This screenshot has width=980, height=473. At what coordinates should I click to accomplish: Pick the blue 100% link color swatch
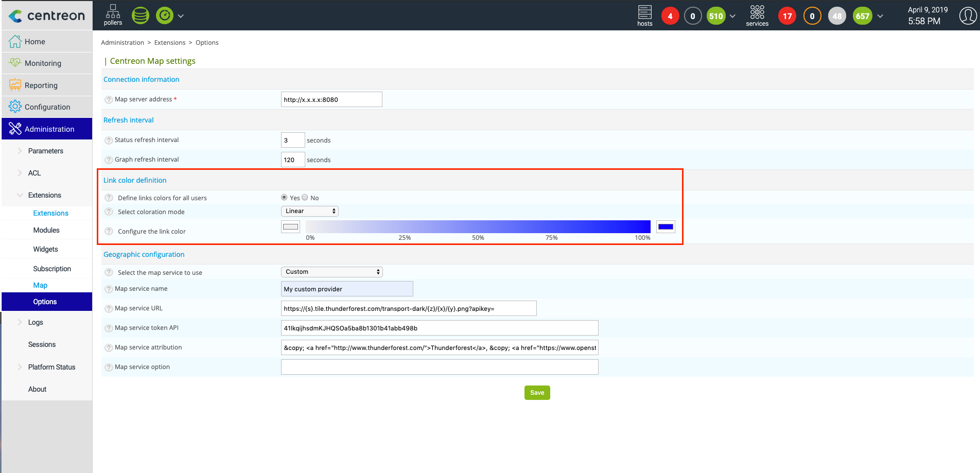click(x=666, y=227)
